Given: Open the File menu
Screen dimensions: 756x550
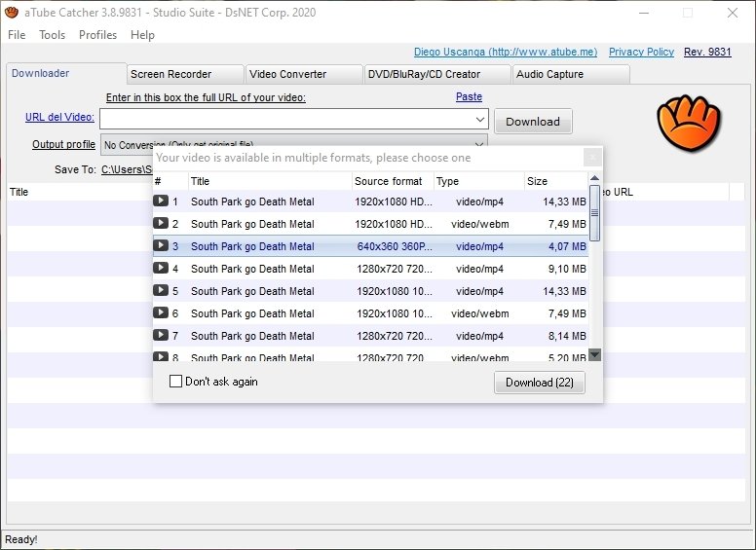Looking at the screenshot, I should (x=17, y=35).
